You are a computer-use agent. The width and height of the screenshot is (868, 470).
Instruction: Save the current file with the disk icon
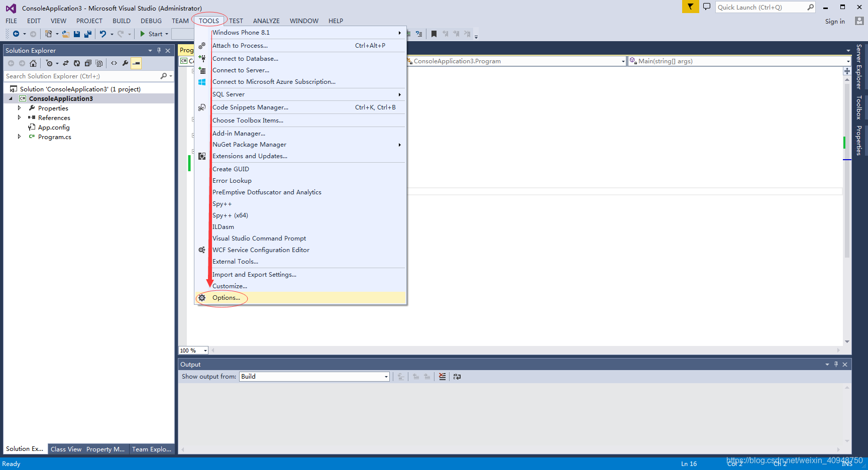click(x=77, y=34)
